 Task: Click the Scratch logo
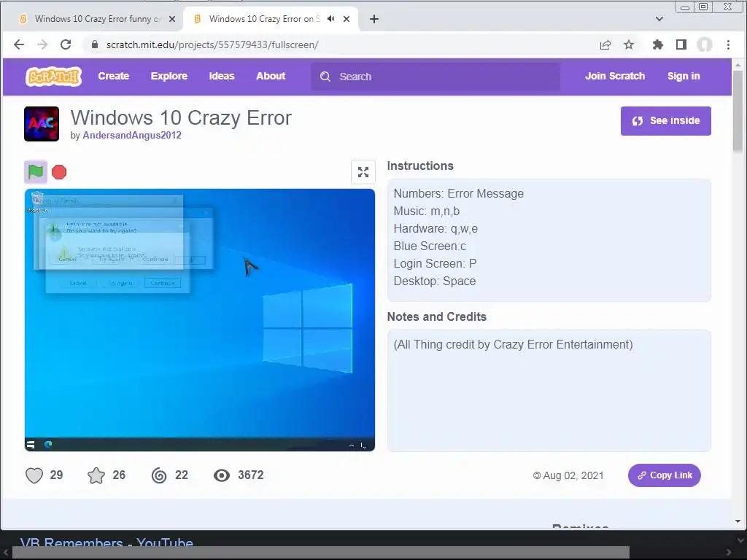point(53,76)
